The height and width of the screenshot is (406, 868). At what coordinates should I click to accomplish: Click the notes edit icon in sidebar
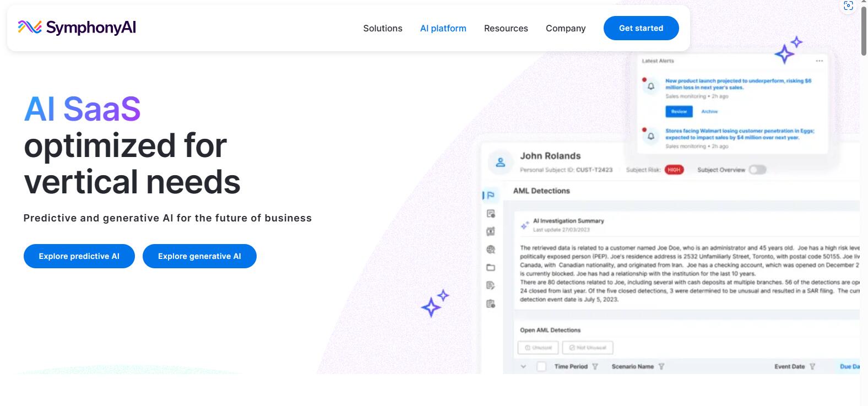(x=491, y=285)
